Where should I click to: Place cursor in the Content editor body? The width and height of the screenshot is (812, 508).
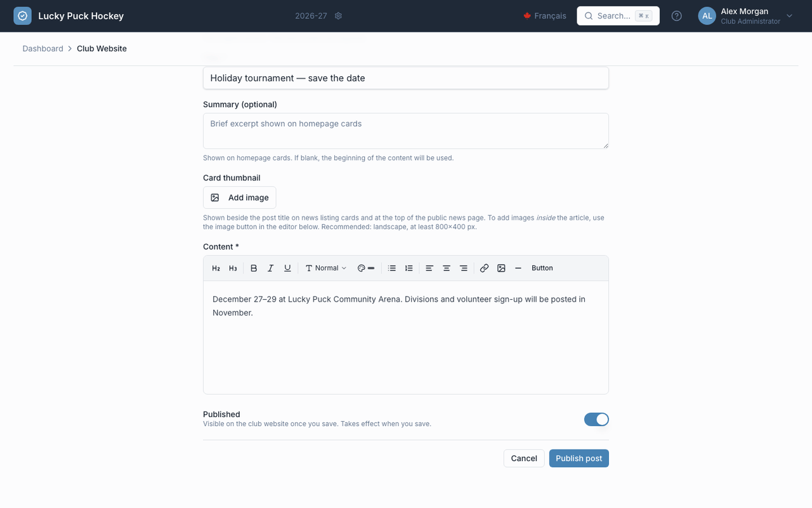(406, 337)
